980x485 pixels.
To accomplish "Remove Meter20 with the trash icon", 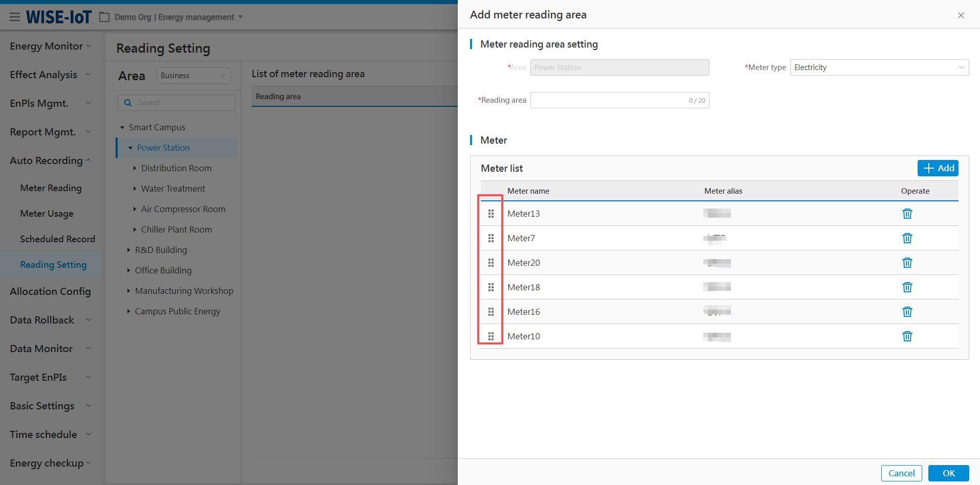I will point(907,263).
